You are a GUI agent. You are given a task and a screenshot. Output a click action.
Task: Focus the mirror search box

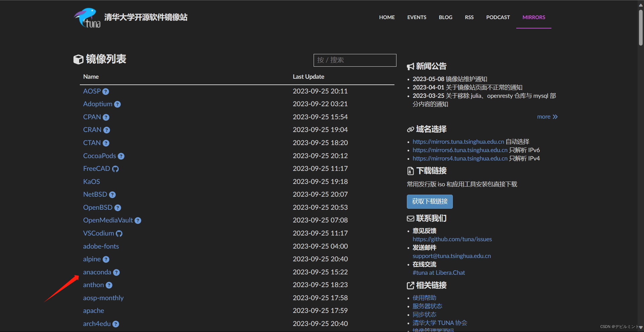click(x=355, y=60)
